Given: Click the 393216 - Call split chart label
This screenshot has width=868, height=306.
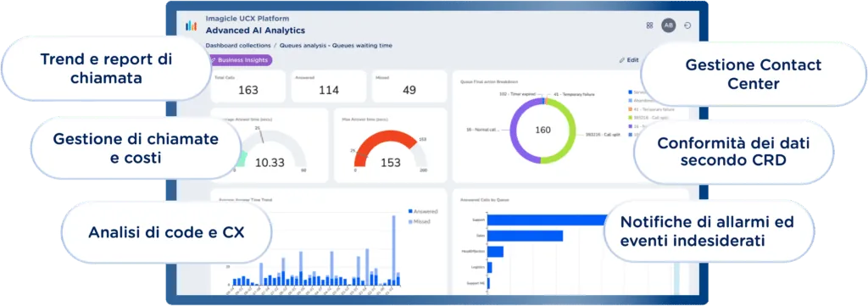Looking at the screenshot, I should coord(603,135).
